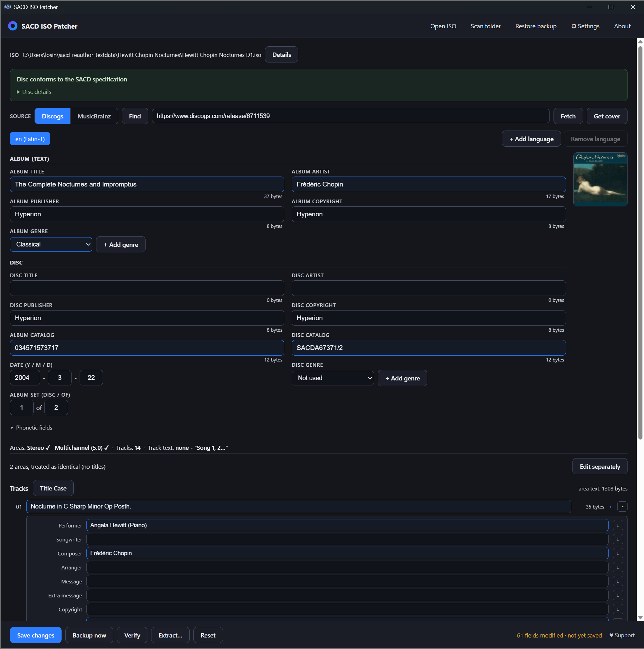
Task: Click the vertical scrollbar thumb
Action: [x=640, y=242]
